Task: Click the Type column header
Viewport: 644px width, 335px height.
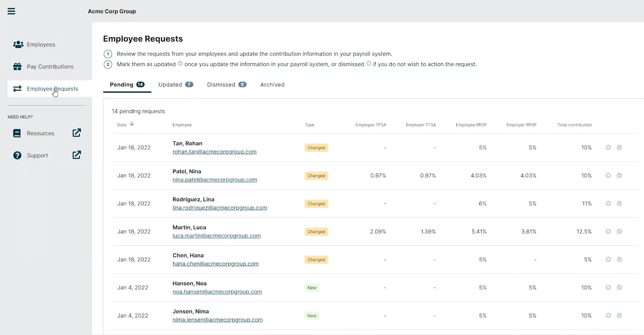Action: (310, 125)
